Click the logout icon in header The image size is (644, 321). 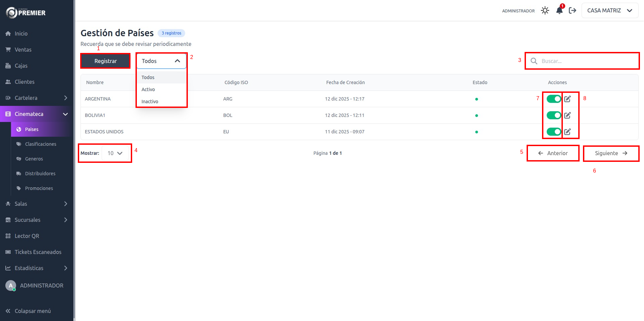[573, 10]
